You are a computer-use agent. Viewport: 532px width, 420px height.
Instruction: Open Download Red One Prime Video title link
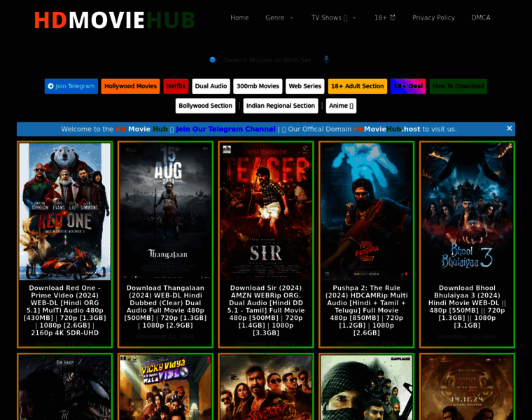(x=65, y=310)
